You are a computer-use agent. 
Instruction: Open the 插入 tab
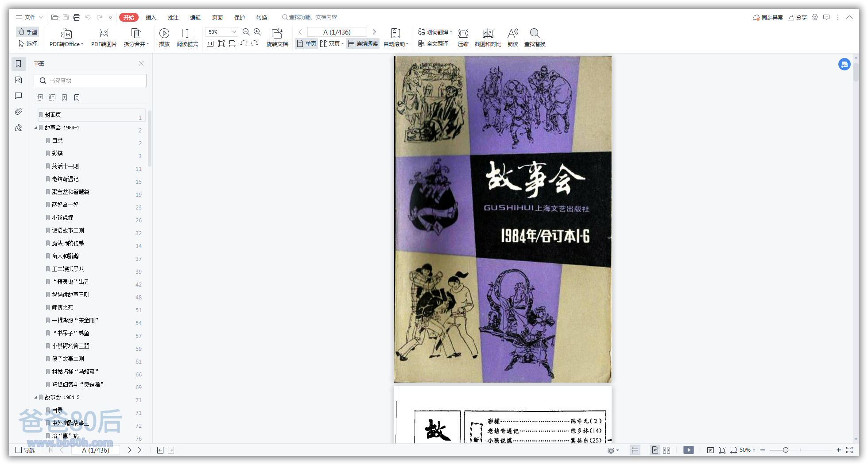pos(151,17)
